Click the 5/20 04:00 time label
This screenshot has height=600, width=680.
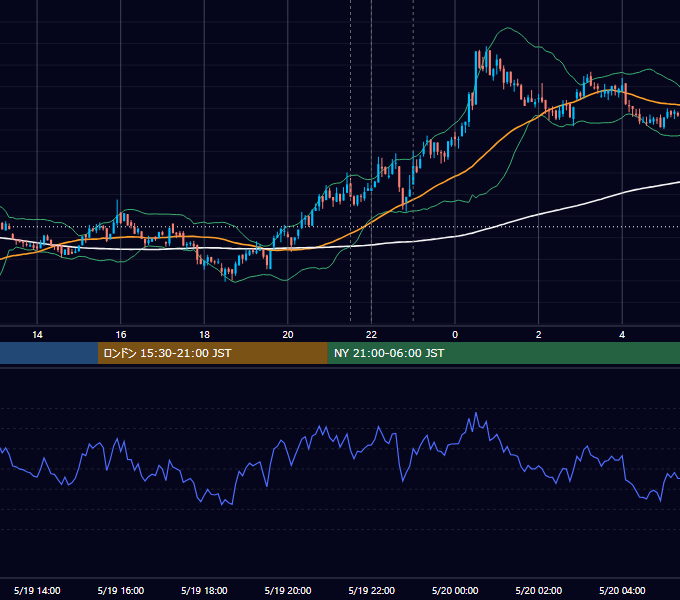(x=622, y=590)
